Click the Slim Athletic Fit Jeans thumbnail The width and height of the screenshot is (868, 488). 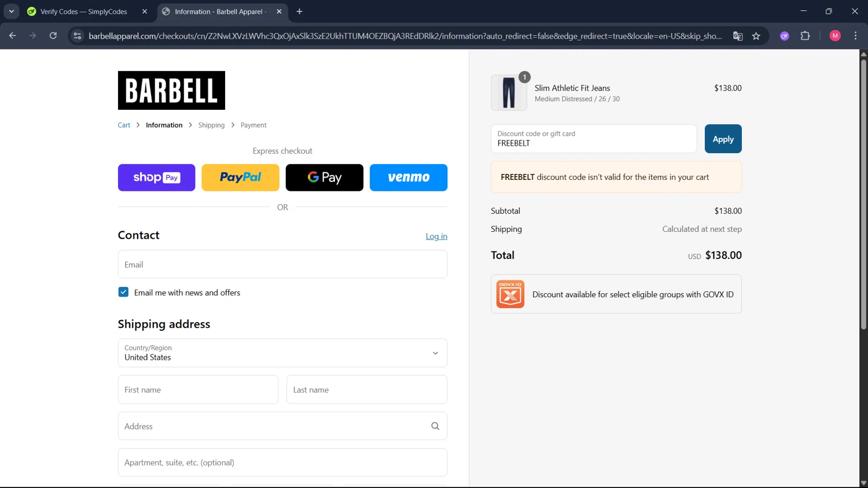(509, 93)
